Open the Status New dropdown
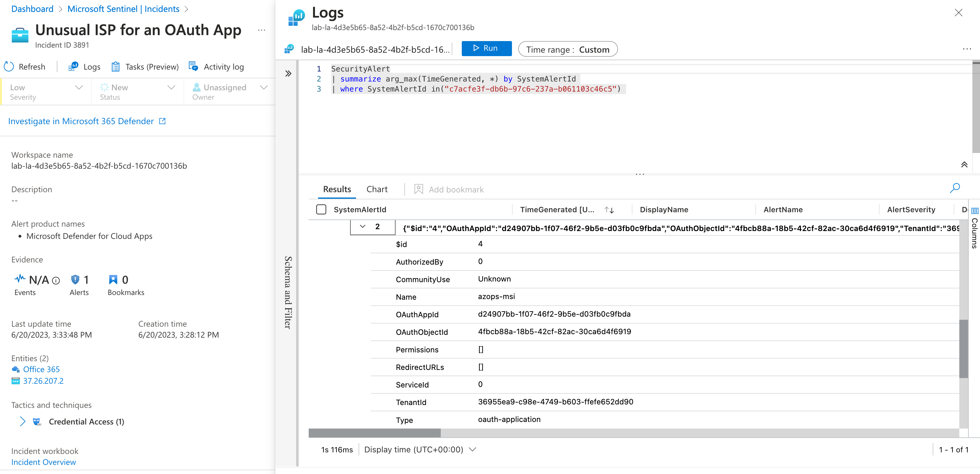The height and width of the screenshot is (474, 980). 138,92
